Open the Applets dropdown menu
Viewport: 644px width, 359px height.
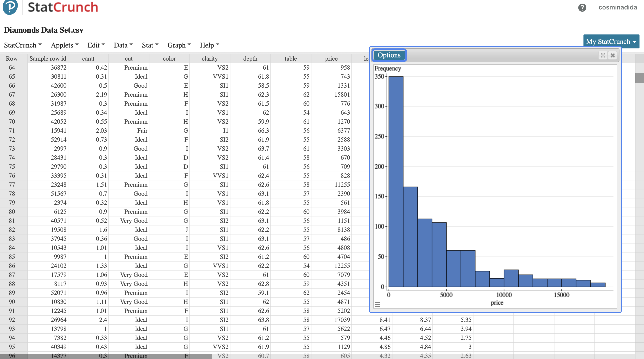coord(65,45)
